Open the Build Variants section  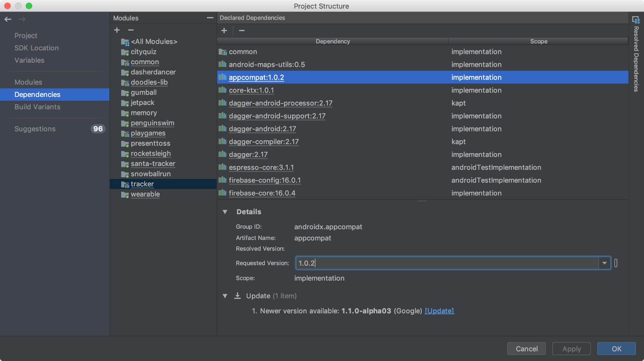[x=37, y=107]
